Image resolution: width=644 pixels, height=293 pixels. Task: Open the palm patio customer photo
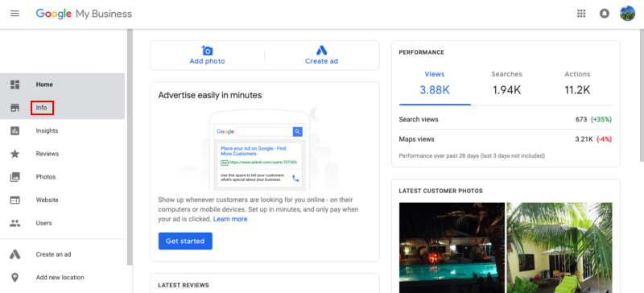[x=559, y=247]
